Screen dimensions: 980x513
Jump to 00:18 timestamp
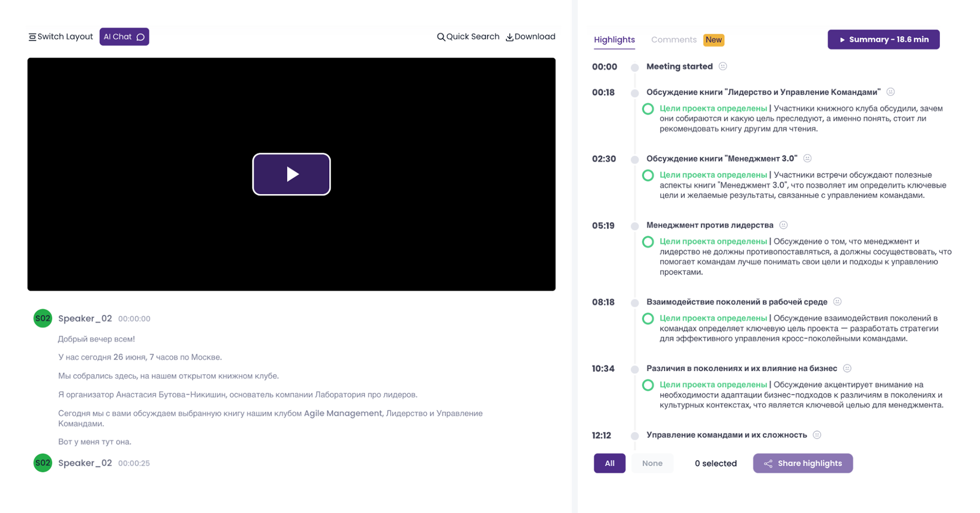point(603,93)
